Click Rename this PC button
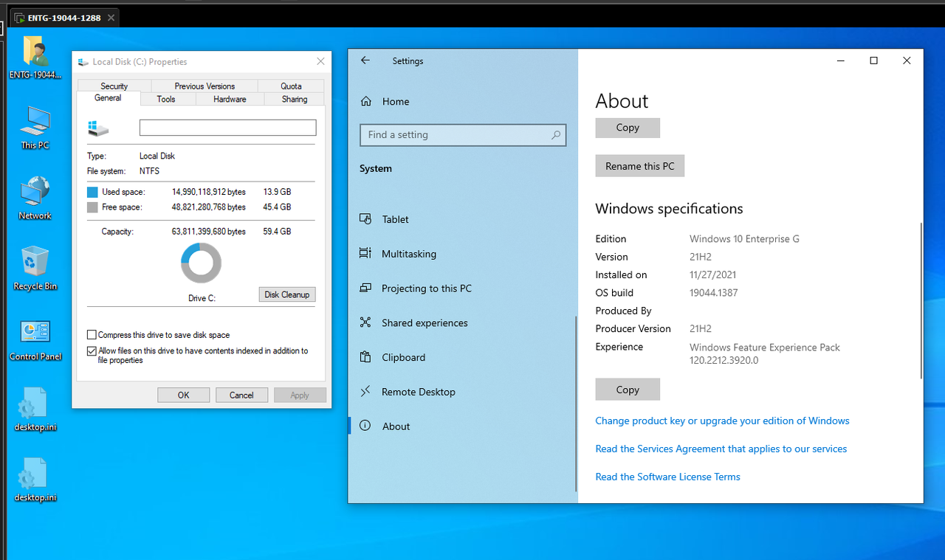The width and height of the screenshot is (945, 560). pyautogui.click(x=640, y=166)
